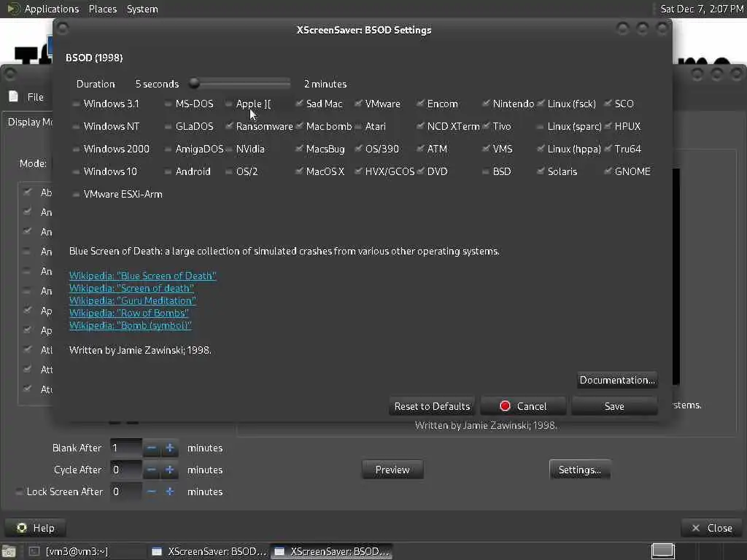The width and height of the screenshot is (747, 560).
Task: Enable the NVidia checkbox
Action: tap(228, 149)
